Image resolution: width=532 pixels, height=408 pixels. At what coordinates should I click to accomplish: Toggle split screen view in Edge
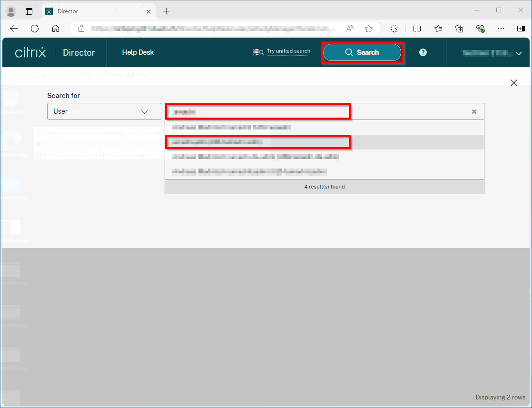[417, 29]
